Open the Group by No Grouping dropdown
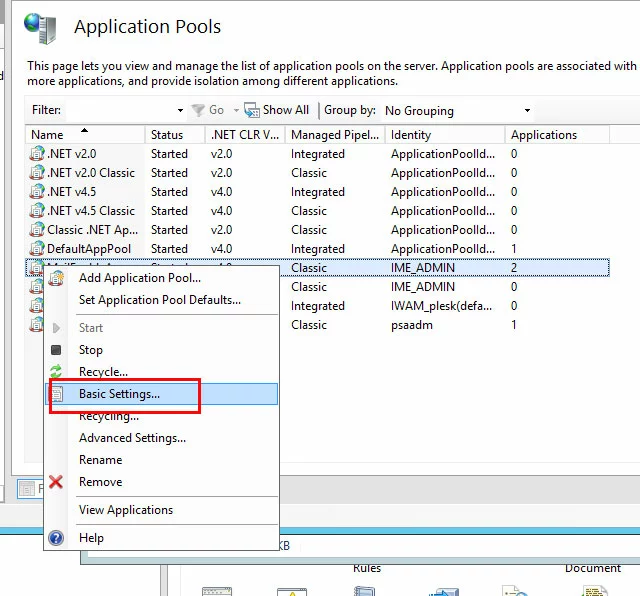This screenshot has height=596, width=640. pos(527,111)
